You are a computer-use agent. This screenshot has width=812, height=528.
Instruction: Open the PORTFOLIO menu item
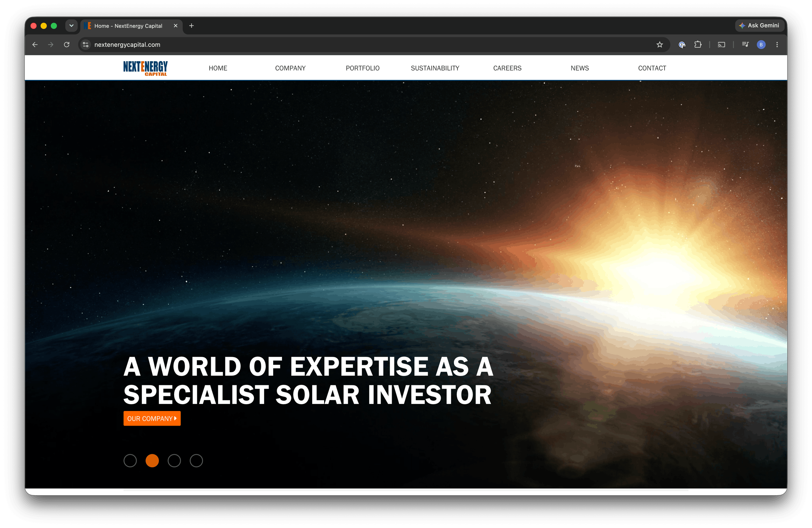click(x=363, y=68)
